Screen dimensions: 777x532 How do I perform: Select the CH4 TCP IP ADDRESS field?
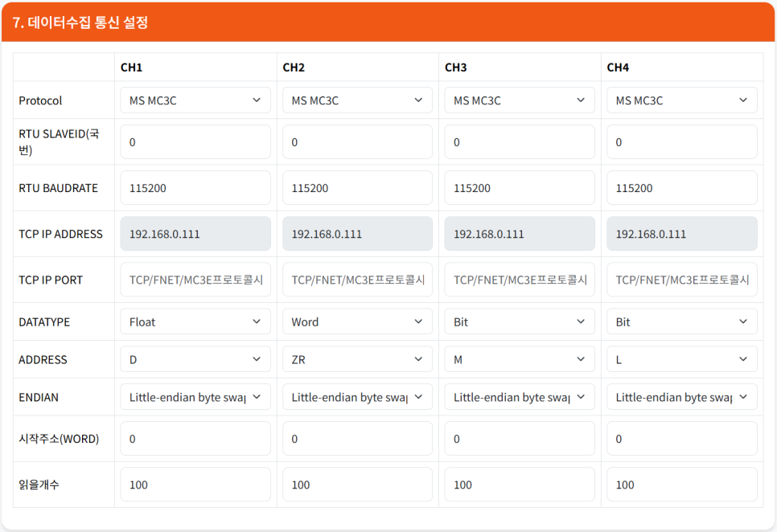tap(682, 234)
